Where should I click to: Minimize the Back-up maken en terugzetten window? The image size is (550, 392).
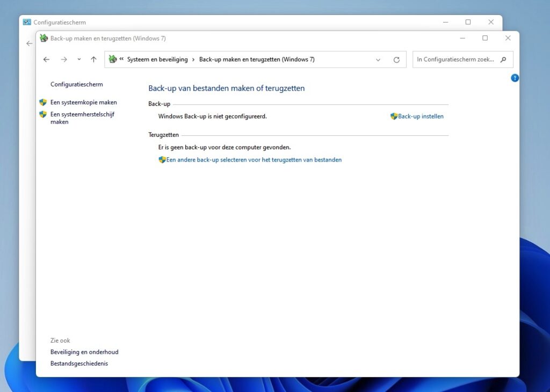tap(462, 38)
